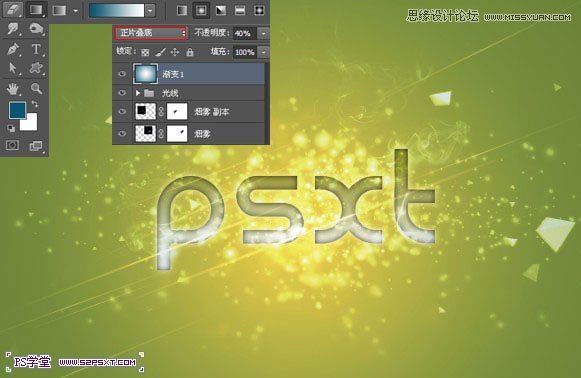Toggle lock all padlock icon

click(x=190, y=52)
